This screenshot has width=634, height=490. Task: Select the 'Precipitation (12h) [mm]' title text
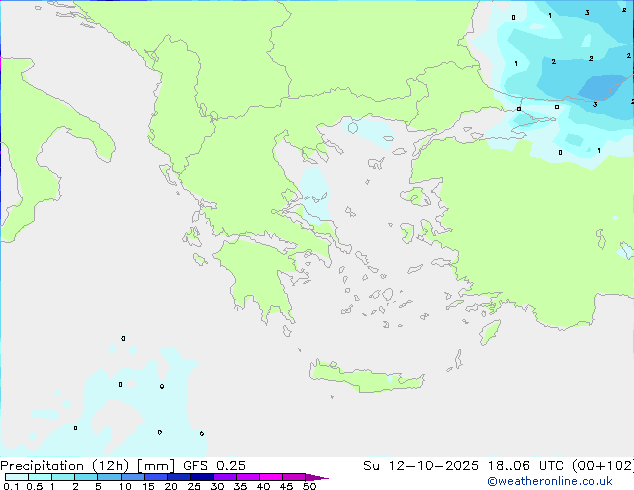88,466
